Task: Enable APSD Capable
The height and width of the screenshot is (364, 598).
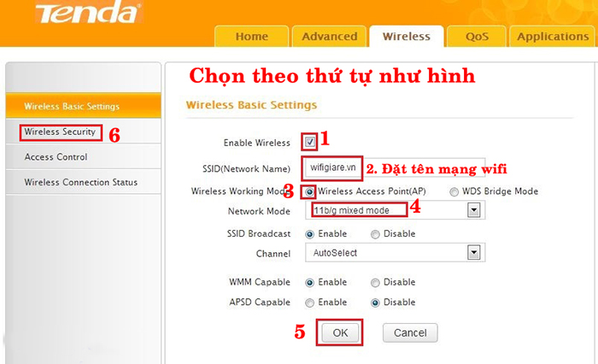Action: click(x=309, y=303)
